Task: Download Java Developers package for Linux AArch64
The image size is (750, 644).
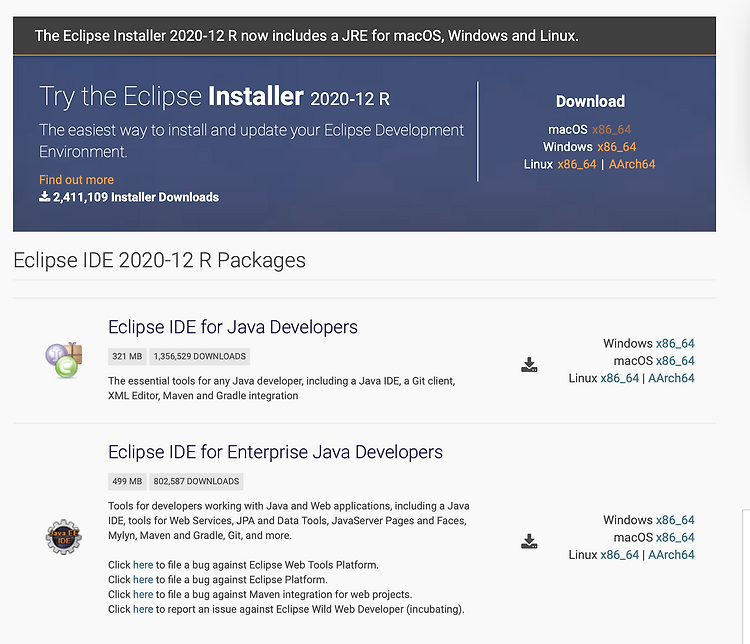Action: coord(671,378)
